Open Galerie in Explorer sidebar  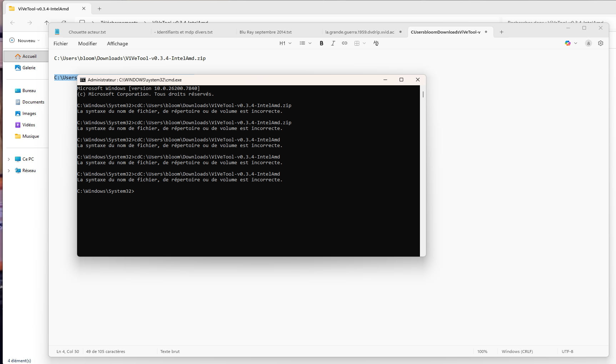pyautogui.click(x=26, y=68)
